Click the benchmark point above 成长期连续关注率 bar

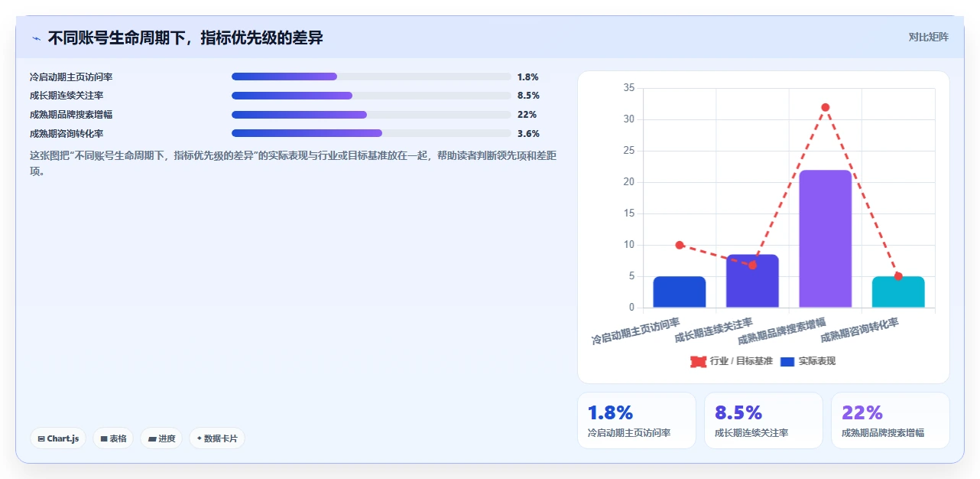[x=752, y=265]
